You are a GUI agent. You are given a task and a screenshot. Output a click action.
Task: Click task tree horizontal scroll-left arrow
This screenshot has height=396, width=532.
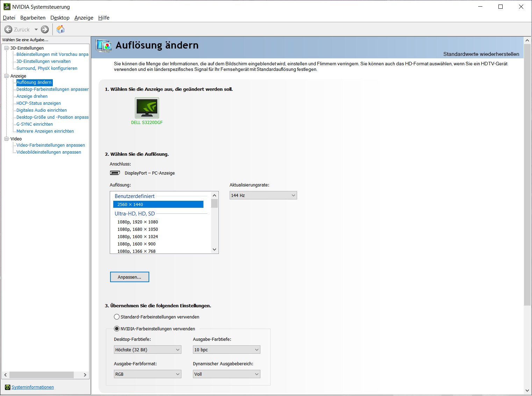pyautogui.click(x=6, y=375)
